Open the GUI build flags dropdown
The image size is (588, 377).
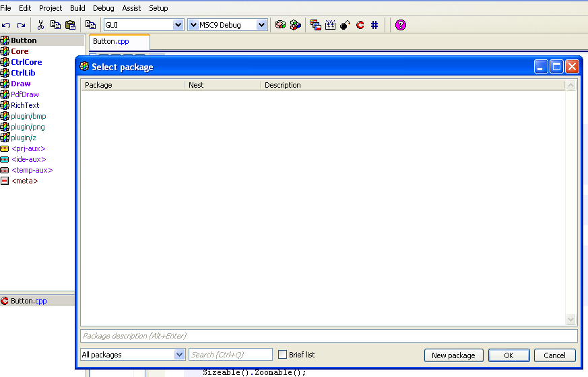(x=178, y=25)
